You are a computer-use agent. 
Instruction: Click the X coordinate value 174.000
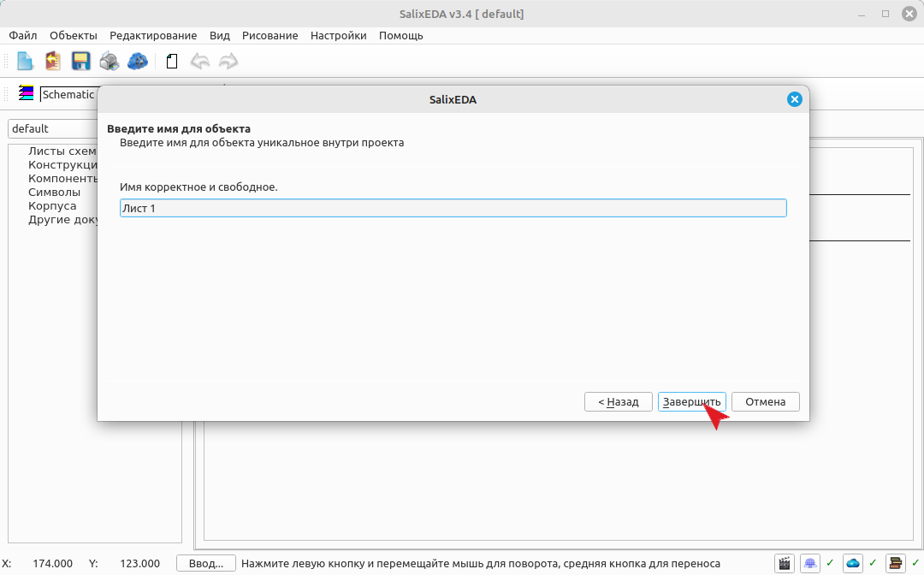click(52, 563)
